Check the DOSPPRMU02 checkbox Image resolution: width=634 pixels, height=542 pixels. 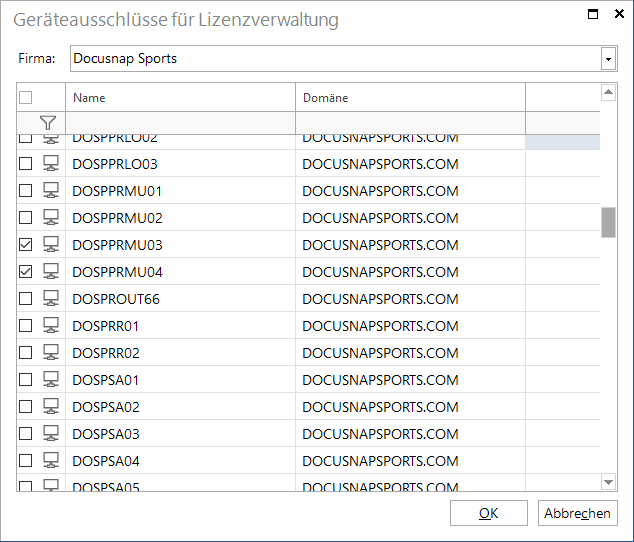pyautogui.click(x=25, y=218)
